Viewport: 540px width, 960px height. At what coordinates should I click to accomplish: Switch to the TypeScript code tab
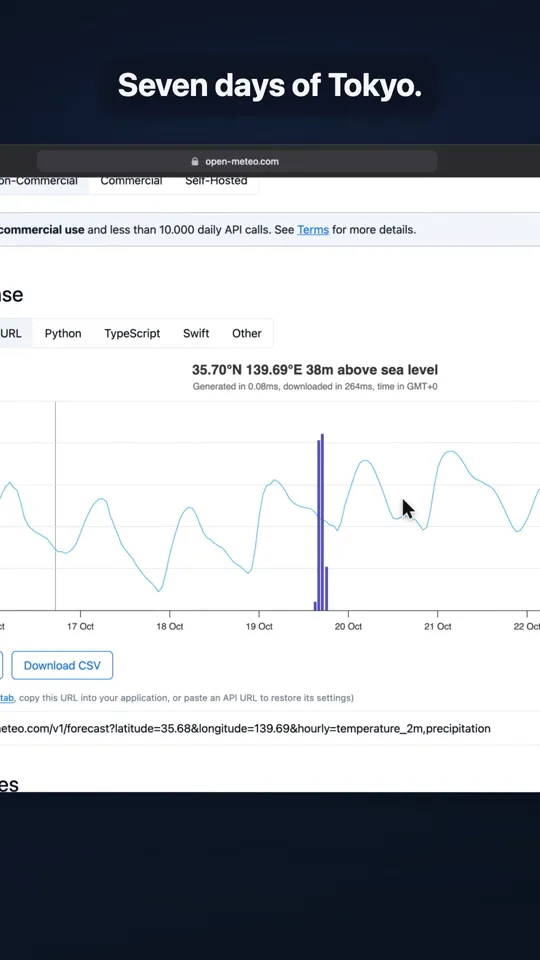[x=132, y=333]
